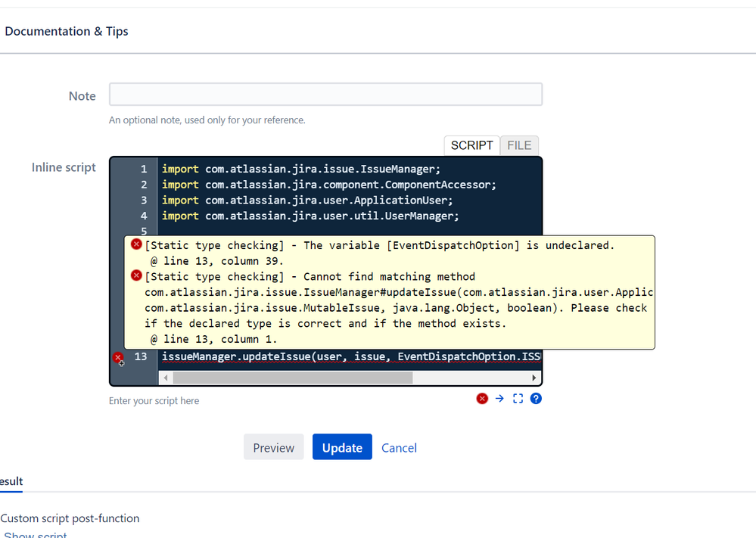Viewport: 756px width, 538px height.
Task: Click the Update button
Action: pos(342,447)
